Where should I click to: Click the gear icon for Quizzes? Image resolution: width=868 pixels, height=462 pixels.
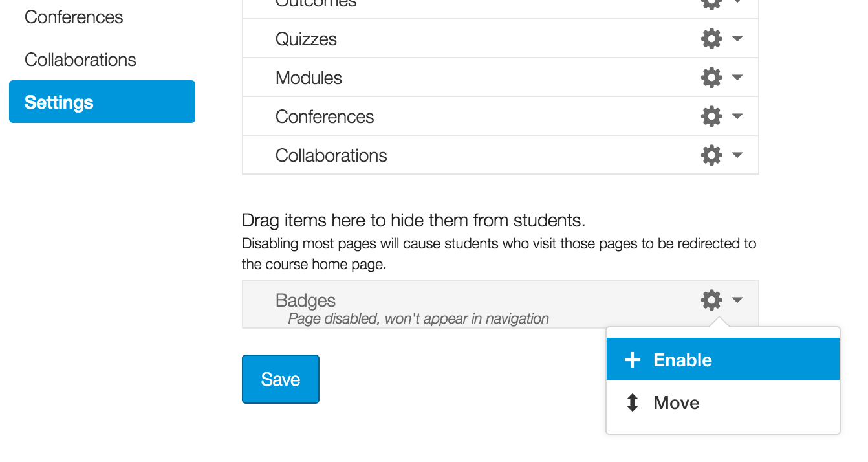(711, 39)
